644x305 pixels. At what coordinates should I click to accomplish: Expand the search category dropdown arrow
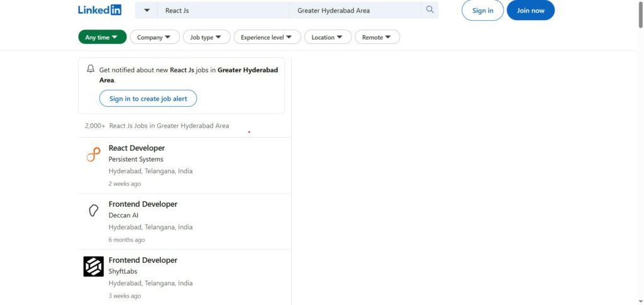(x=147, y=10)
